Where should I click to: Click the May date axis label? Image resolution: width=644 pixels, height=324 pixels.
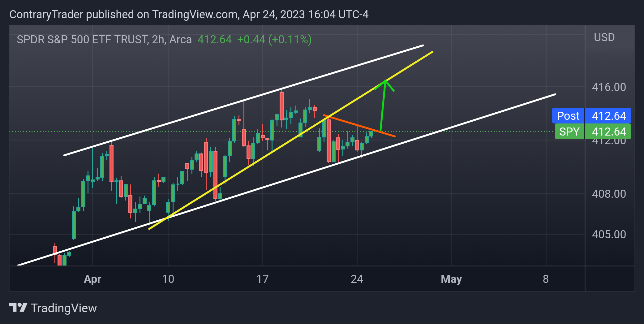(451, 279)
